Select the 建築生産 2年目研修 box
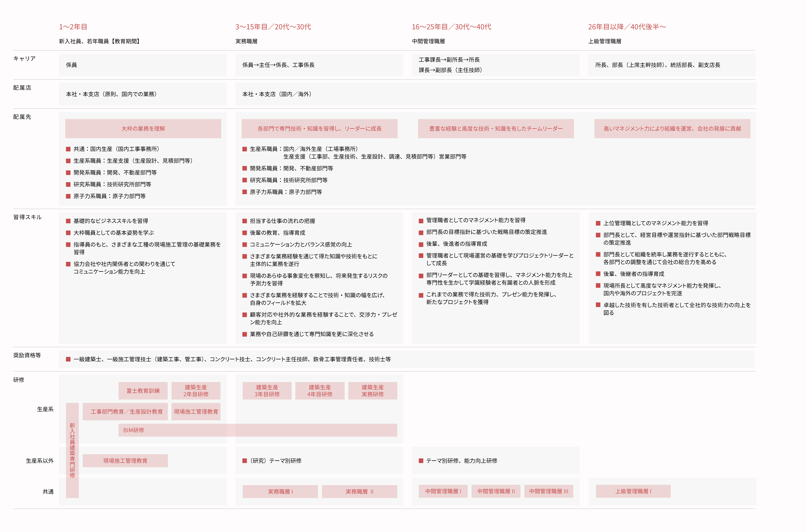 (x=195, y=391)
